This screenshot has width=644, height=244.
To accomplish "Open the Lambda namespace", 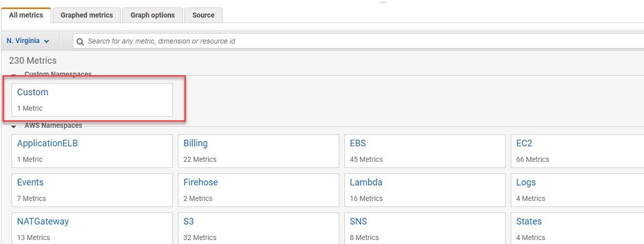I will [x=366, y=182].
